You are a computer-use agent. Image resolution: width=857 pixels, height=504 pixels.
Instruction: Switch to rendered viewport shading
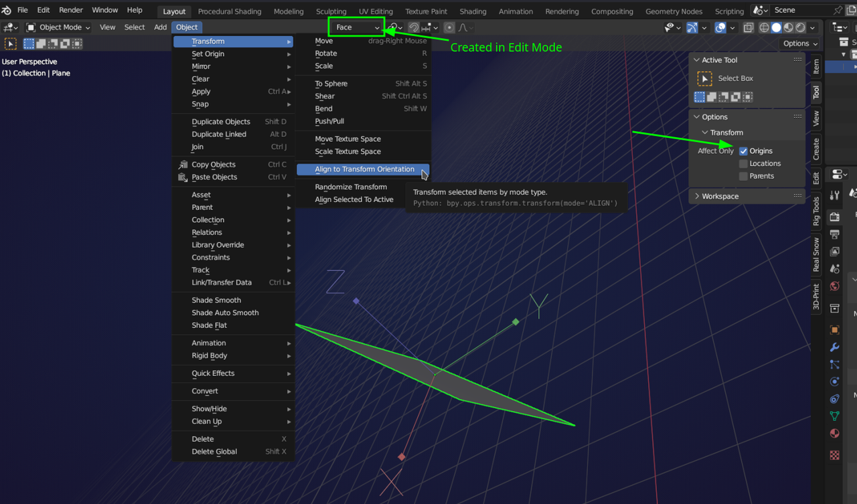(x=800, y=27)
